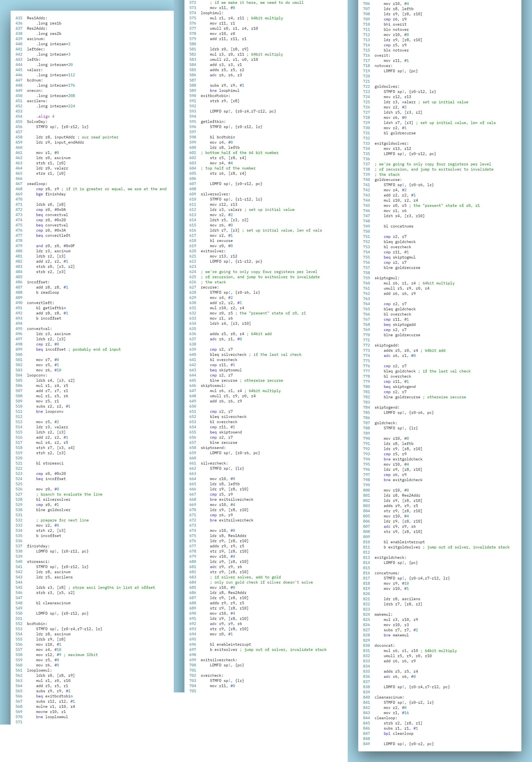This screenshot has height=762, width=532.
Task: Click the "SolveDay:" label definition
Action: pyautogui.click(x=37, y=122)
